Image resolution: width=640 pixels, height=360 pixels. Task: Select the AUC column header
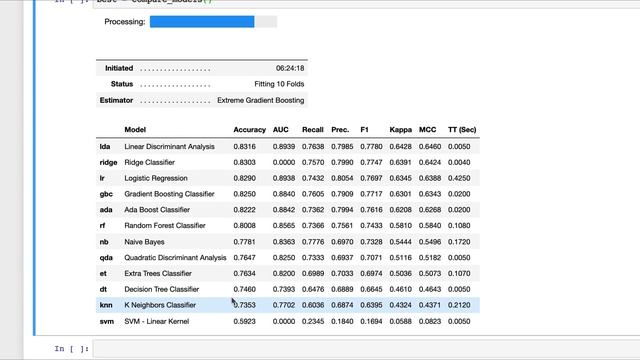(x=280, y=130)
